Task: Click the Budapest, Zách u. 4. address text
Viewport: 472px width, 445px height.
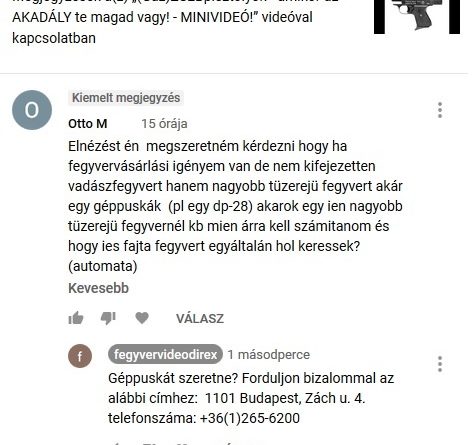Action: pyautogui.click(x=302, y=398)
